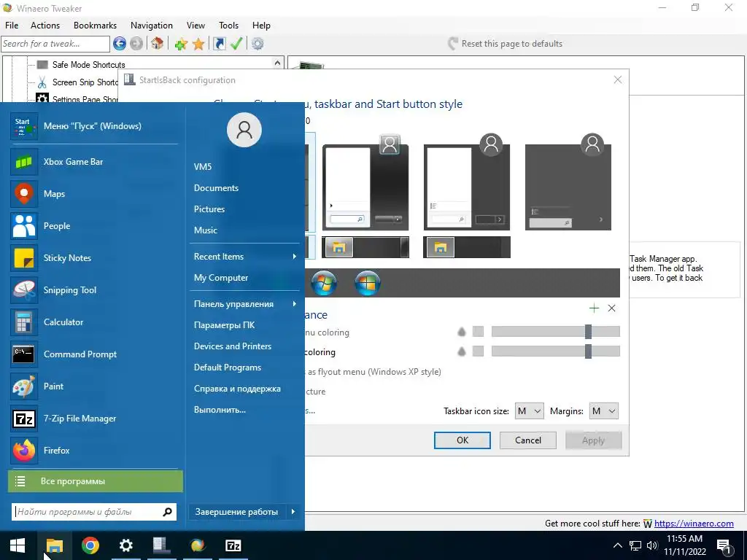
Task: Open bookmarks star icon in toolbar
Action: coord(198,44)
